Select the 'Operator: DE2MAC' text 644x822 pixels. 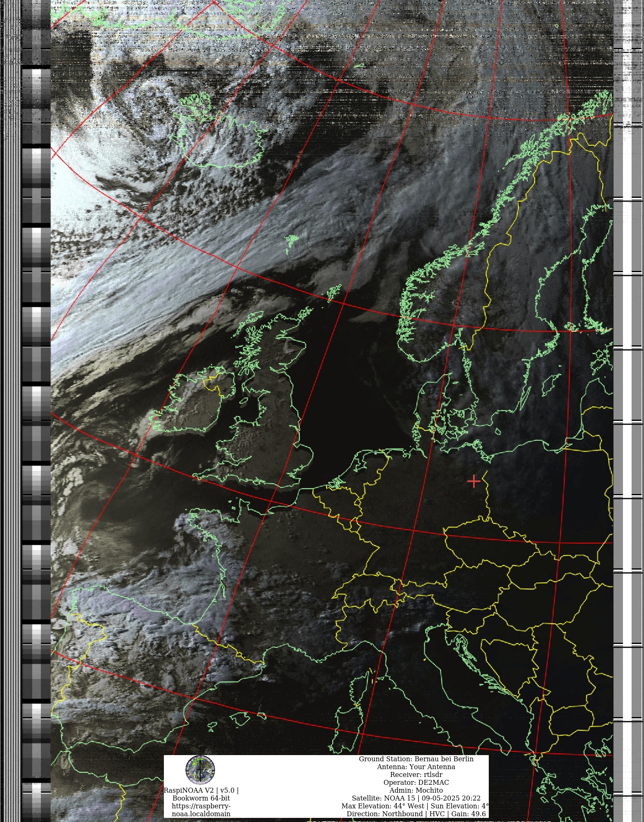(416, 782)
